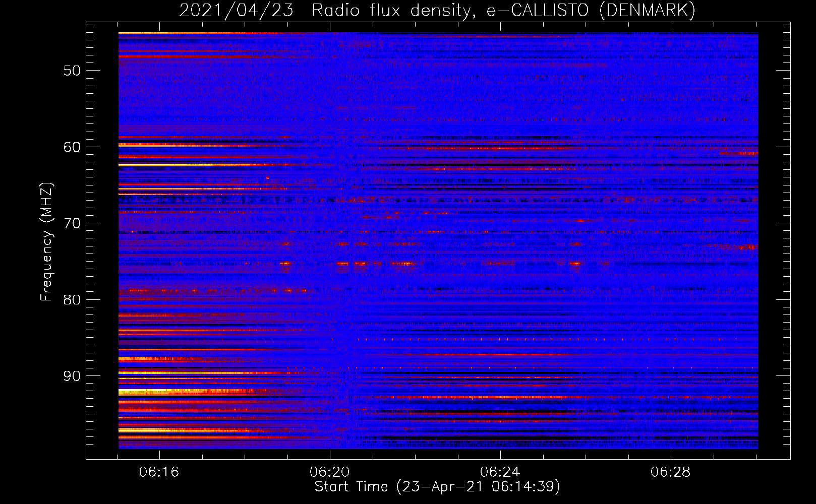Click the 06:16 time tick label

click(x=159, y=472)
